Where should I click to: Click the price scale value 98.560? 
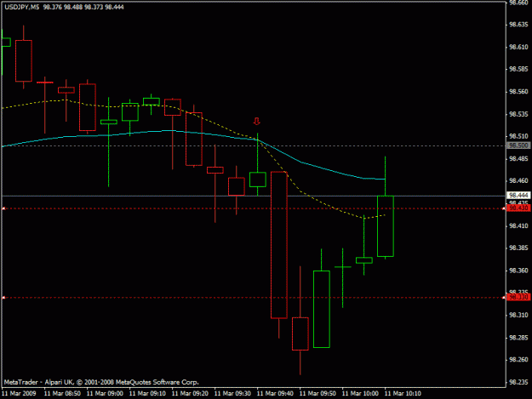pos(518,92)
